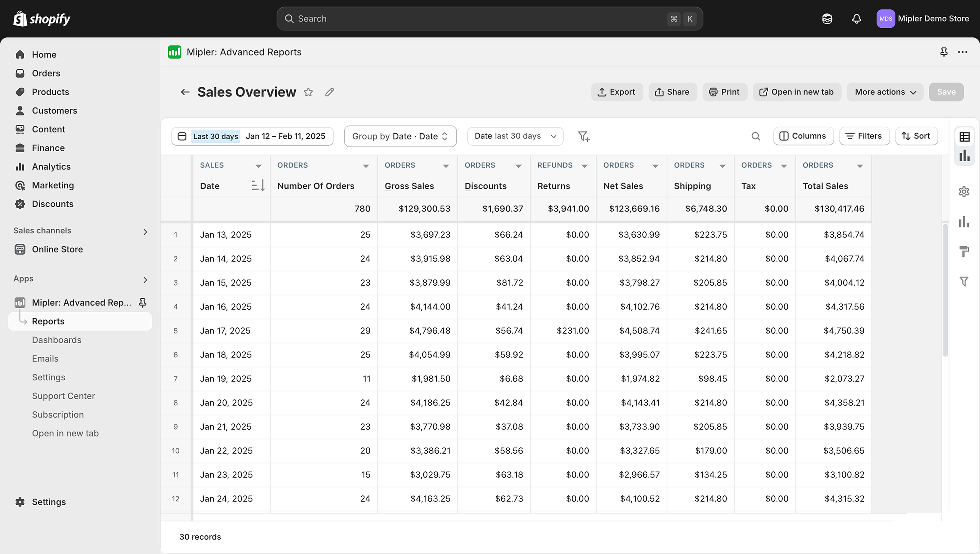This screenshot has height=554, width=980.
Task: Click the Export button
Action: [617, 92]
